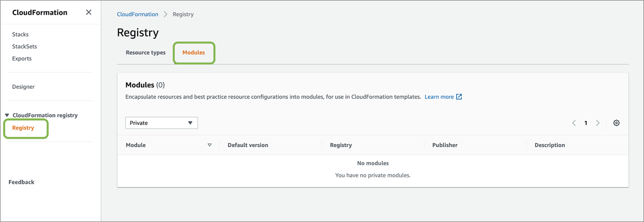Click the CloudFormation breadcrumb link
Image resolution: width=644 pixels, height=222 pixels.
[x=138, y=14]
